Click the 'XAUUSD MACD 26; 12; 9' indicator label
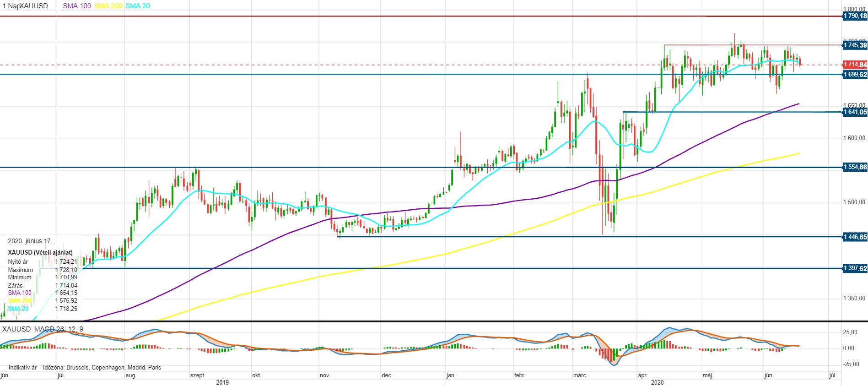The image size is (868, 386). pyautogui.click(x=43, y=329)
